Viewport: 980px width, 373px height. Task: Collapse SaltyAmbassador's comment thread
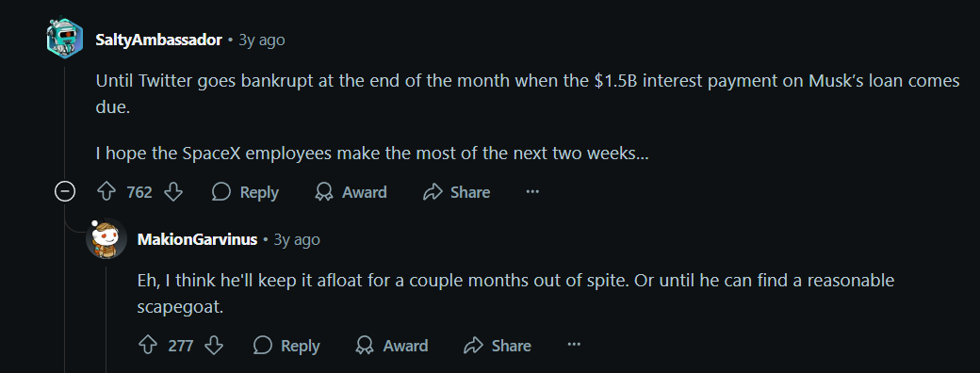tap(65, 191)
